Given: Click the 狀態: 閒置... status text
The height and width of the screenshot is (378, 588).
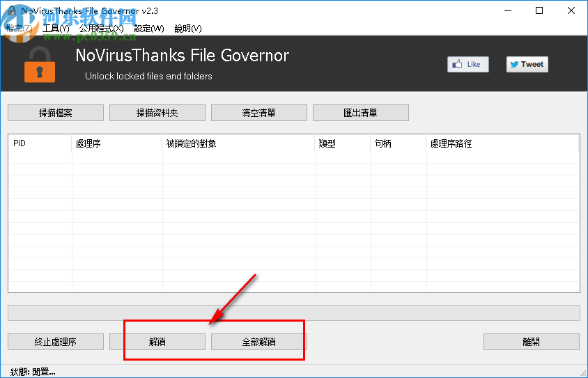Looking at the screenshot, I should [x=33, y=372].
